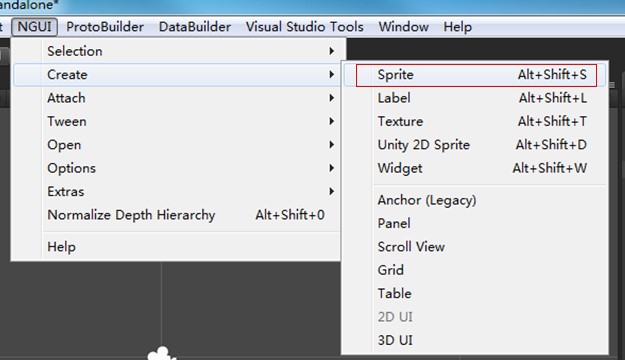Expand the Tween submenu arrow
Image resolution: width=625 pixels, height=360 pixels.
pyautogui.click(x=331, y=121)
